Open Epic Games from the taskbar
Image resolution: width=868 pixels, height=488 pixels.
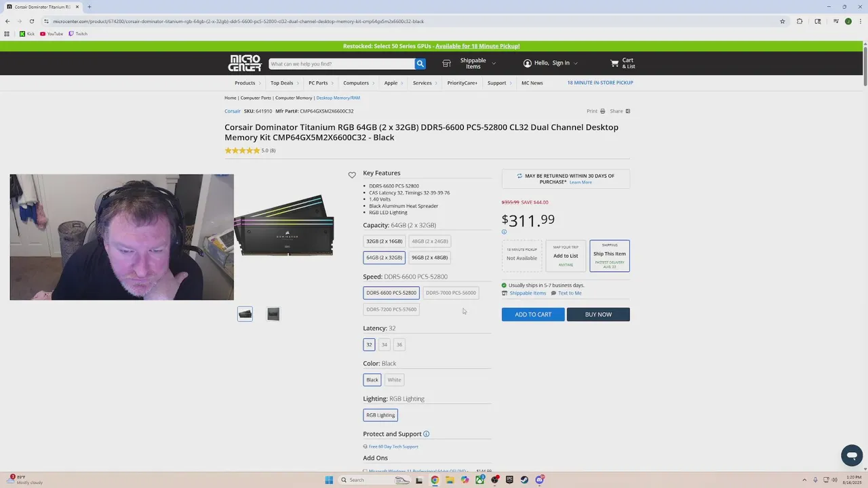(509, 480)
